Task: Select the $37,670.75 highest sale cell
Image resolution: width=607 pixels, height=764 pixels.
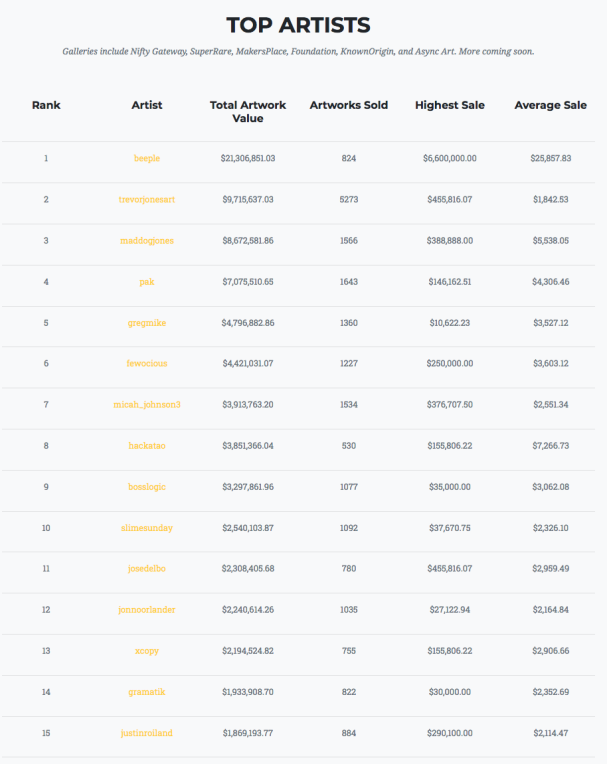Action: click(x=450, y=528)
